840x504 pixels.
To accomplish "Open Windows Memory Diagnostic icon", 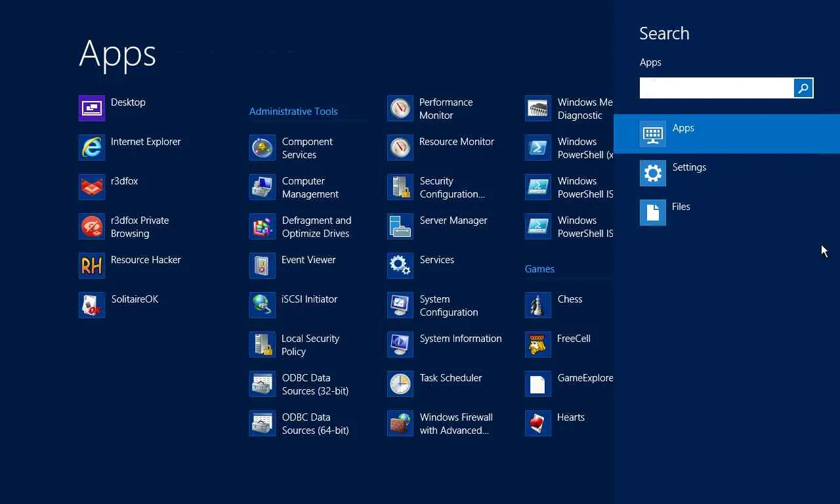I will coord(538,108).
